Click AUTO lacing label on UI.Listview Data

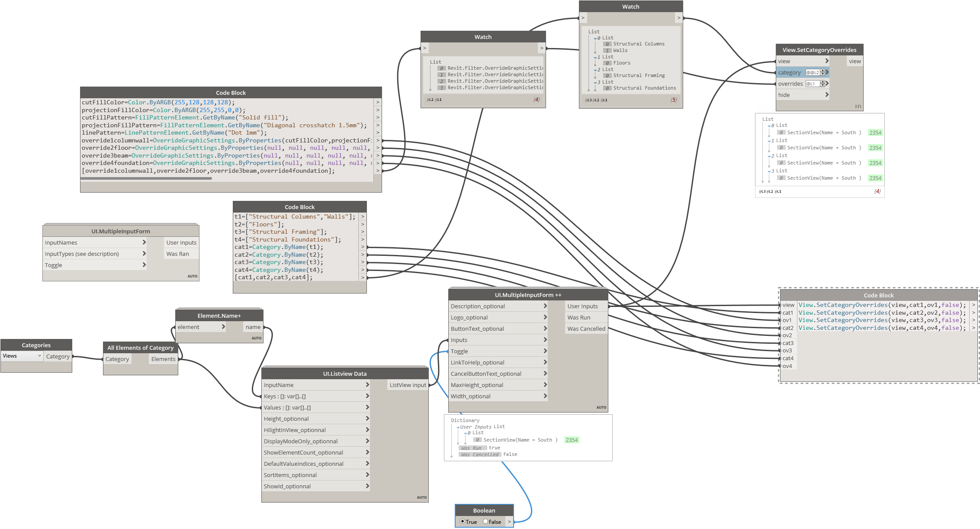(x=422, y=497)
